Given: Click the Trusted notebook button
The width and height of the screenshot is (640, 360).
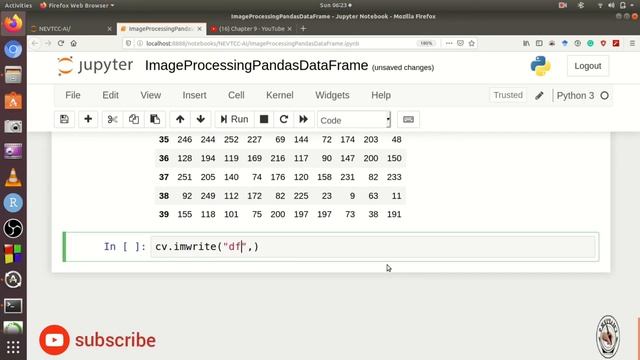Looking at the screenshot, I should (508, 95).
